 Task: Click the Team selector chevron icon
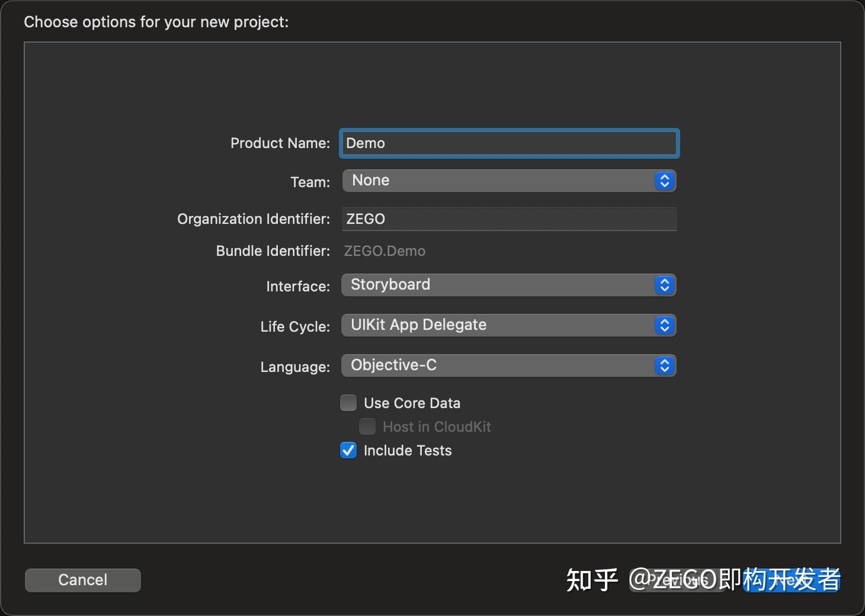click(x=664, y=181)
